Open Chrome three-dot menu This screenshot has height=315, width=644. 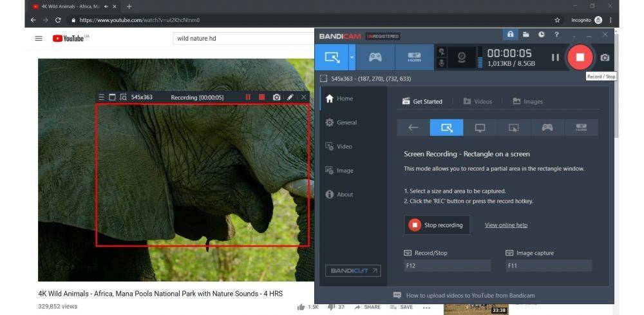611,20
